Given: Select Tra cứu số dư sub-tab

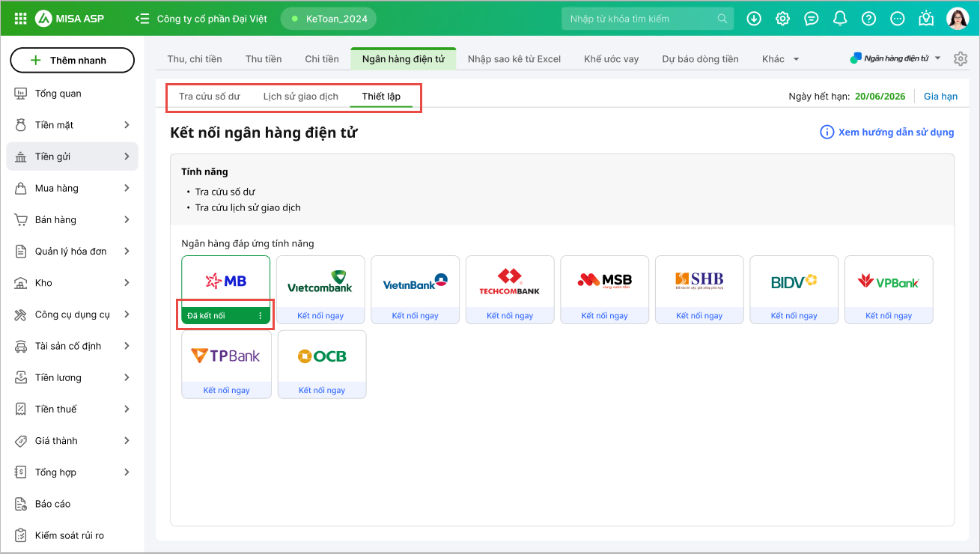Looking at the screenshot, I should (210, 97).
